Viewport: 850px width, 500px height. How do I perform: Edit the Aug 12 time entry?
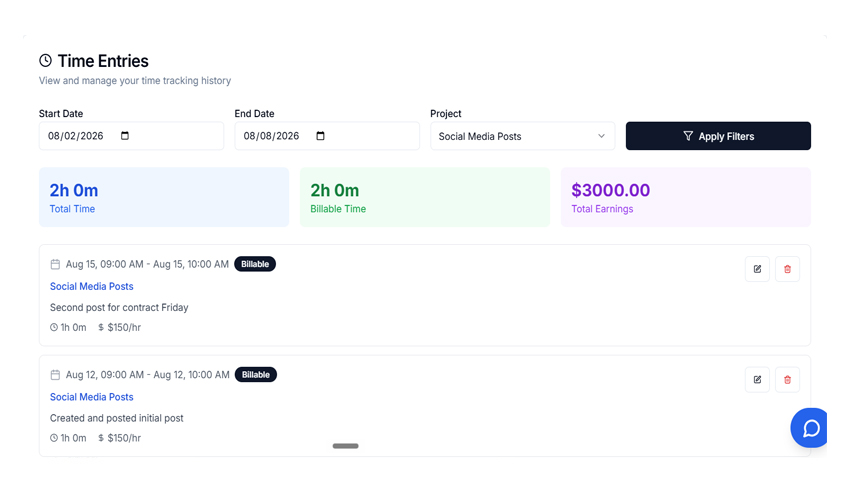point(757,380)
